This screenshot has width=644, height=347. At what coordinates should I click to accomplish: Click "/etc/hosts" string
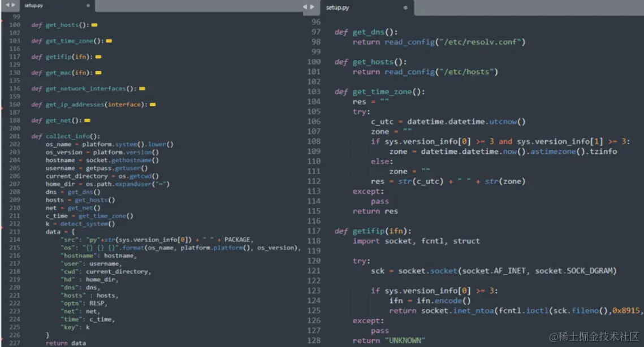point(466,72)
